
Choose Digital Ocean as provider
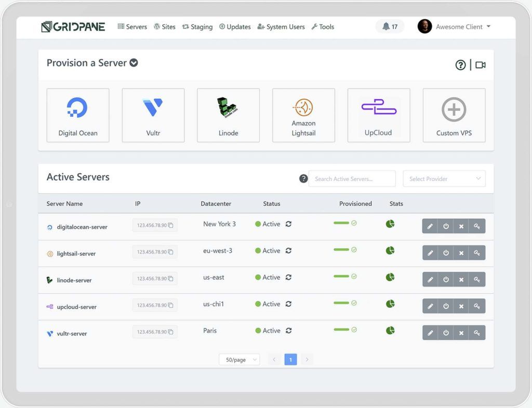point(78,115)
